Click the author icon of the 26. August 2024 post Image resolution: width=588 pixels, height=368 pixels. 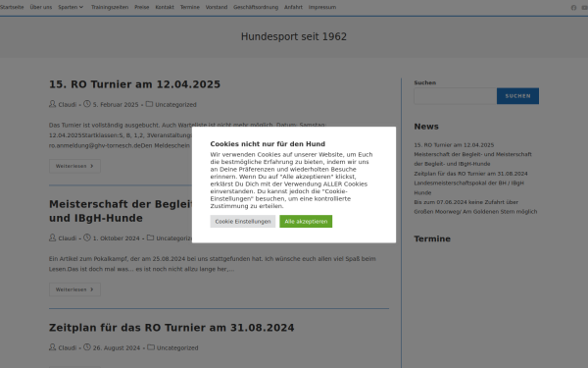[53, 347]
